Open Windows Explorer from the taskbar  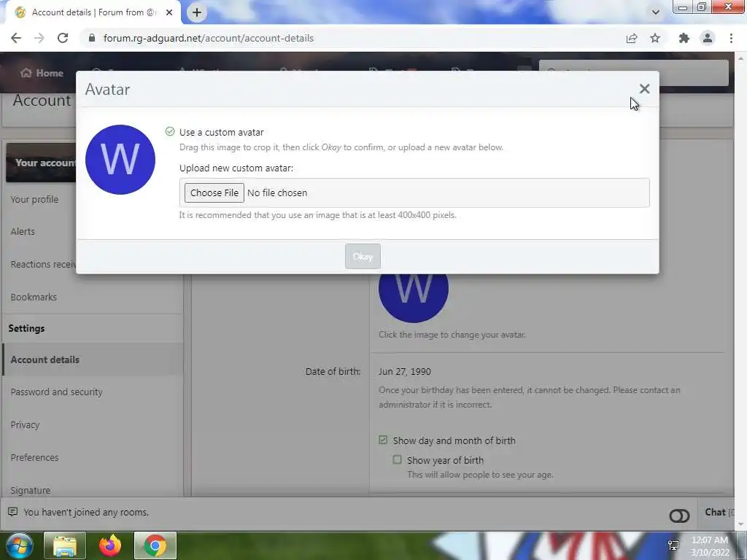pyautogui.click(x=65, y=545)
